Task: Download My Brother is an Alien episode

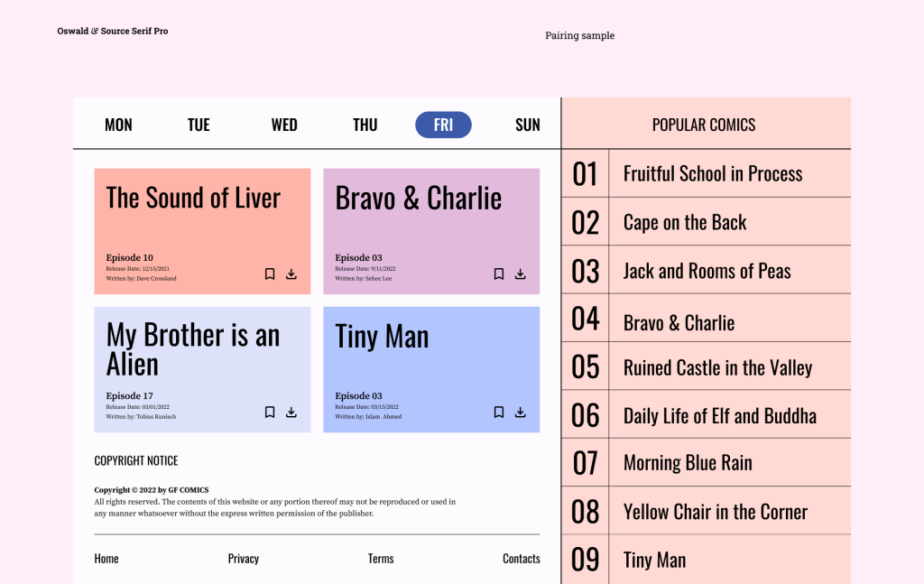Action: pos(291,413)
